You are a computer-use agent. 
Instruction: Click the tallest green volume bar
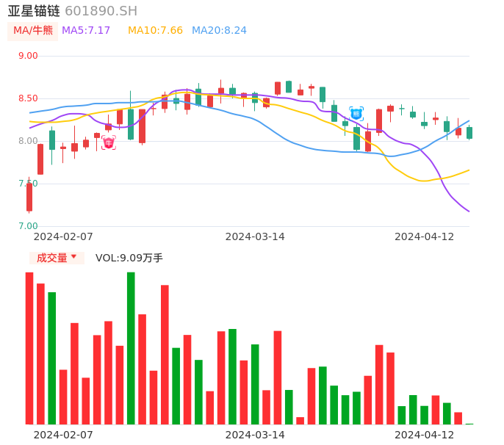coord(131,348)
